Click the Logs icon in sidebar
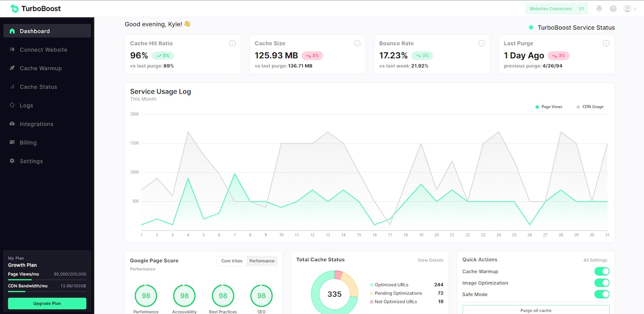This screenshot has height=314, width=644. (x=12, y=105)
